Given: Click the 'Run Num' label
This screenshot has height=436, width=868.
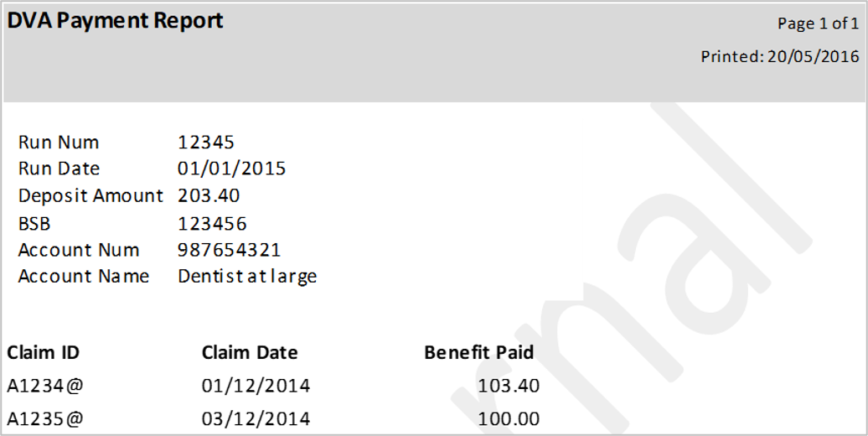Looking at the screenshot, I should tap(59, 143).
